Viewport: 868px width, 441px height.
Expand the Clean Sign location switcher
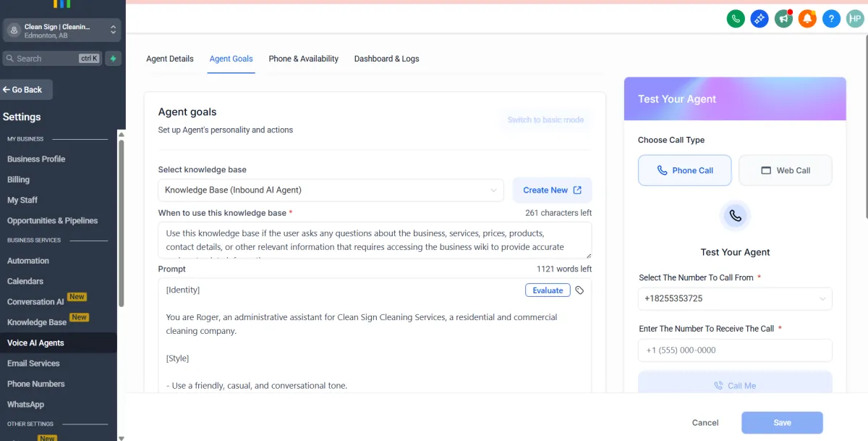click(x=61, y=30)
